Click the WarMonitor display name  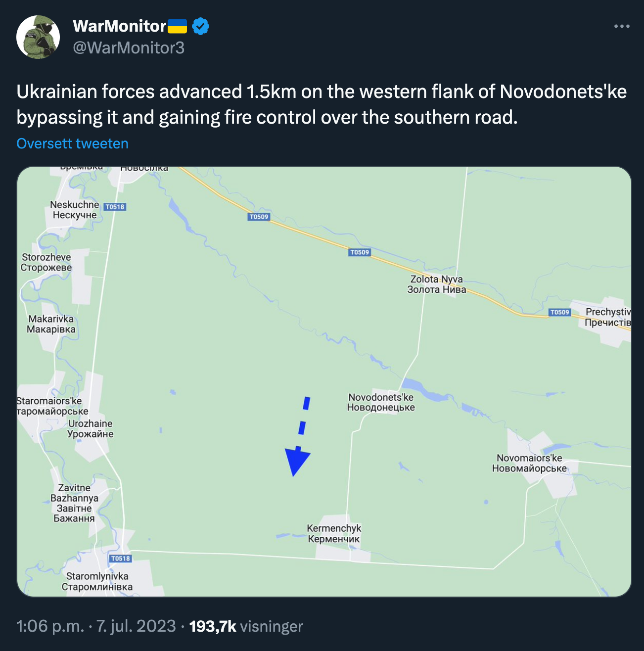tap(119, 26)
